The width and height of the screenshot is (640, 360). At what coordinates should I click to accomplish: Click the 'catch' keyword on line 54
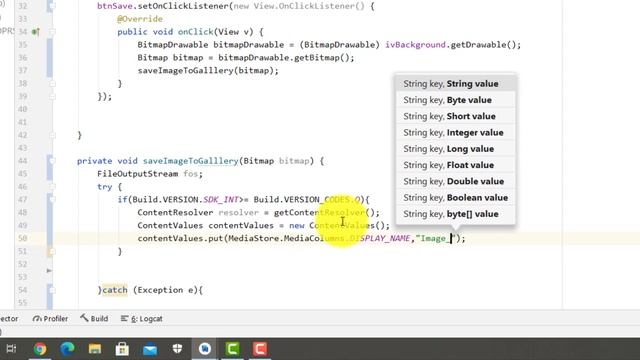[x=115, y=290]
